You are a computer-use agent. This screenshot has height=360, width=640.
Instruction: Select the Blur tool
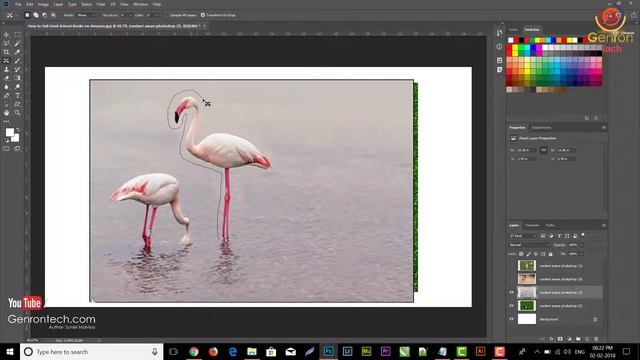point(6,87)
